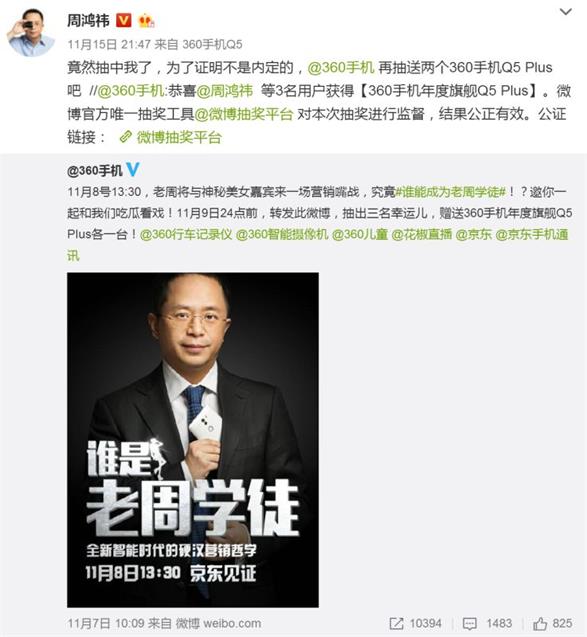
Task: Click the comment icon showing 1483
Action: pyautogui.click(x=470, y=623)
